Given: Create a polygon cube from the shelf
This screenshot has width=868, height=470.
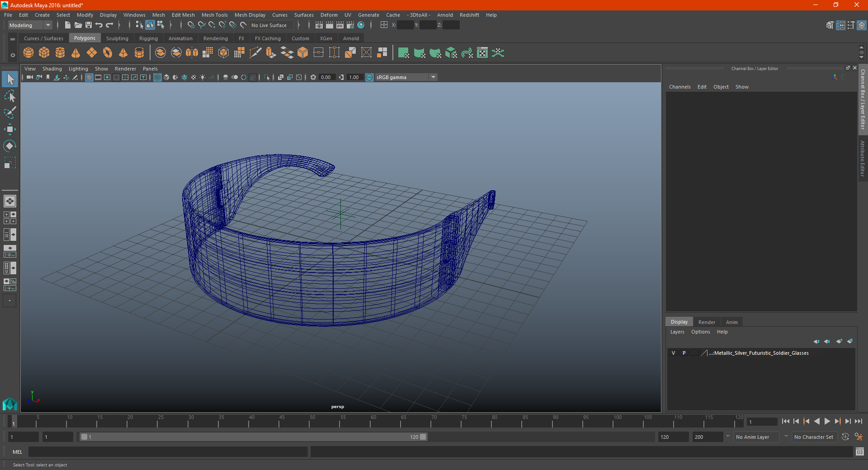Looking at the screenshot, I should tap(44, 53).
